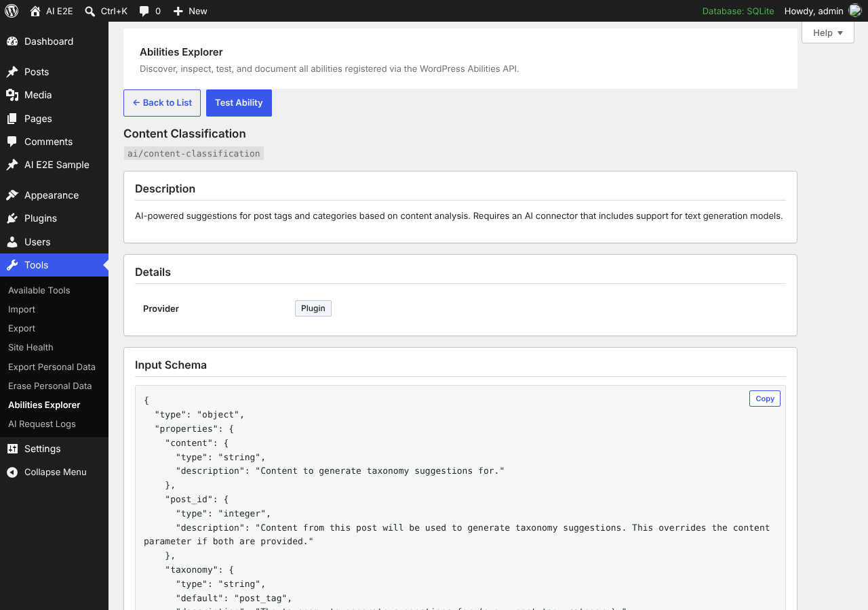Click the AI E2E Sample pin icon
Viewport: 868px width, 610px height.
pos(12,165)
